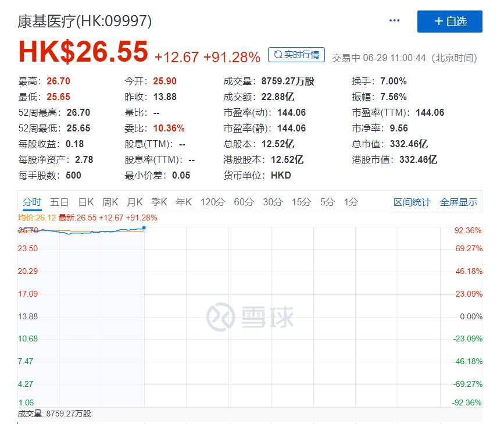Image resolution: width=504 pixels, height=424 pixels.
Task: Show the 5分 minute chart
Action: 327,202
